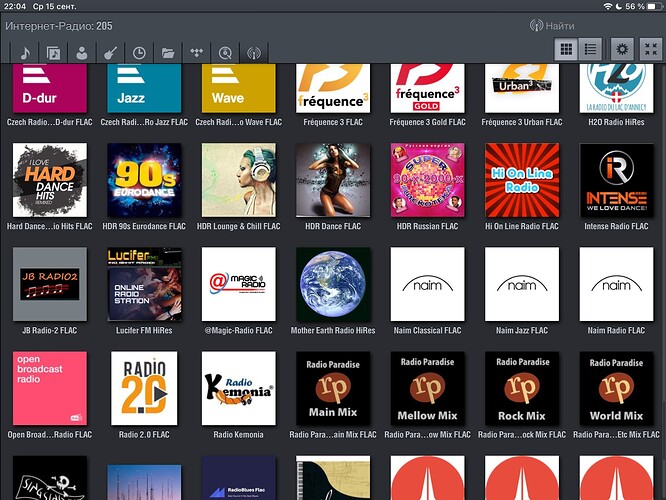
Task: Open Fréquence 3 Gold FLAC station
Action: coord(428,88)
